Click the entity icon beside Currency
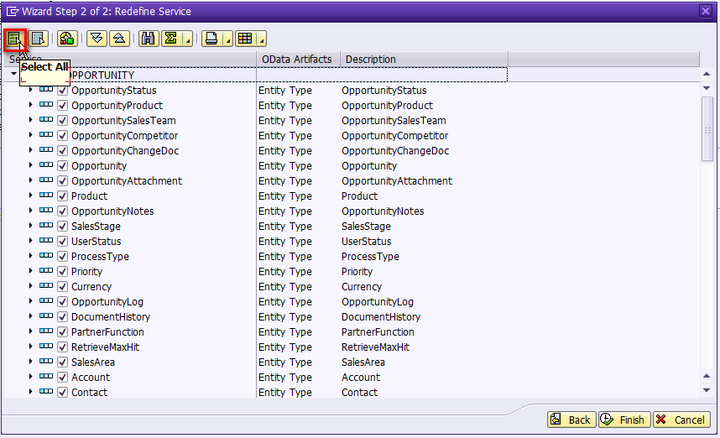 pos(46,286)
